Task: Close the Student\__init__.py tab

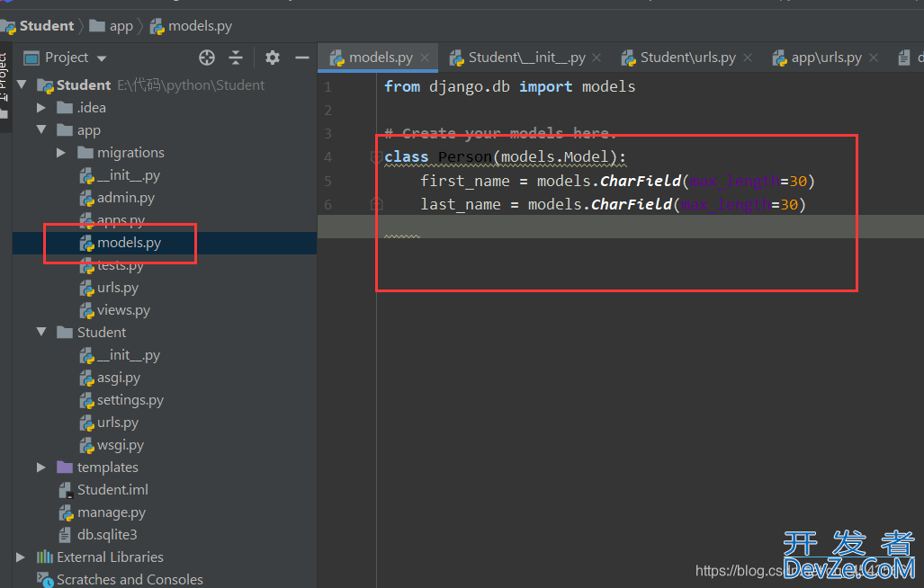Action: point(597,58)
